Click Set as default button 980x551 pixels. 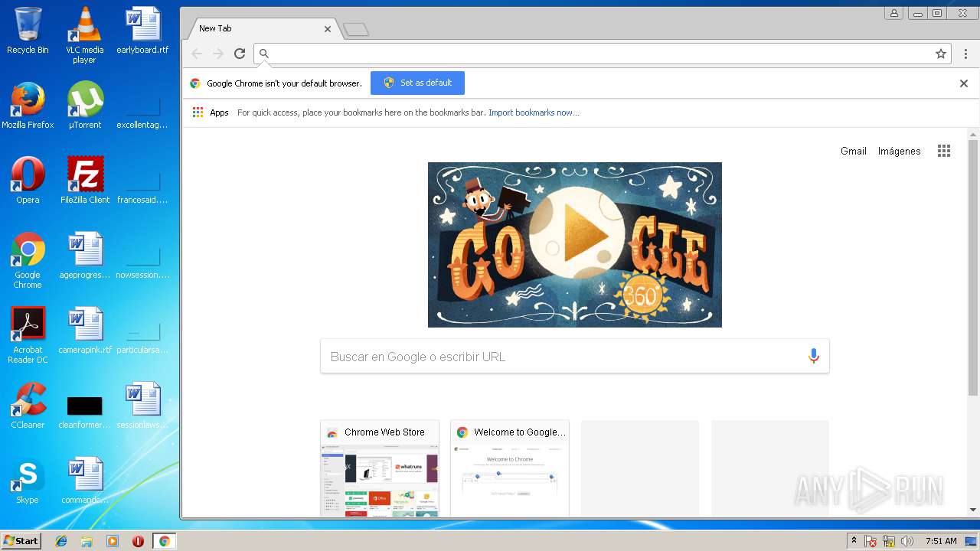pos(417,83)
